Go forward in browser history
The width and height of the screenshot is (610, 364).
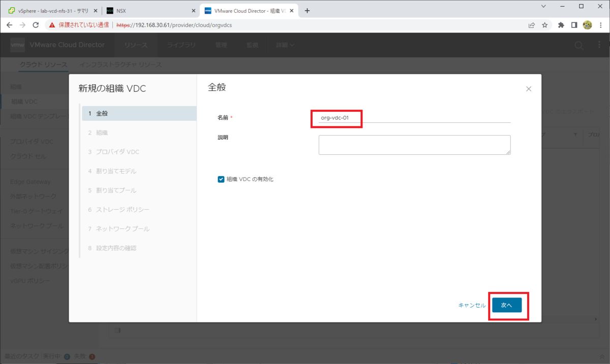22,25
